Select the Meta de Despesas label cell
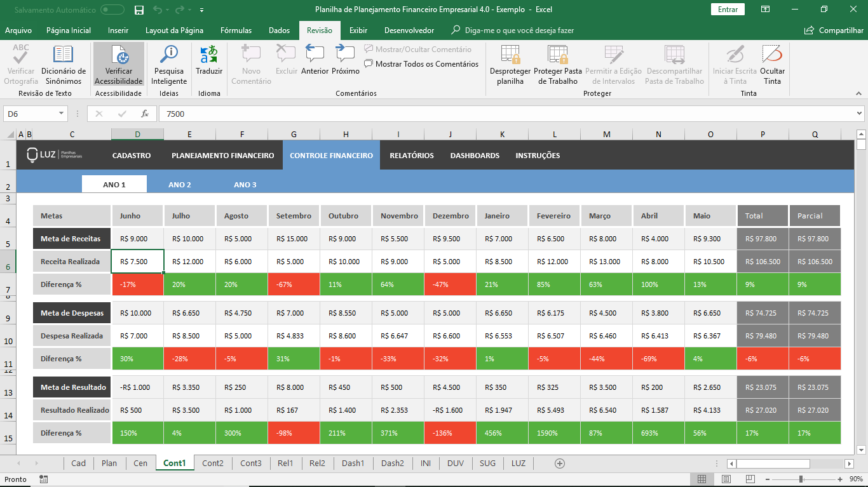The image size is (868, 487). (72, 313)
